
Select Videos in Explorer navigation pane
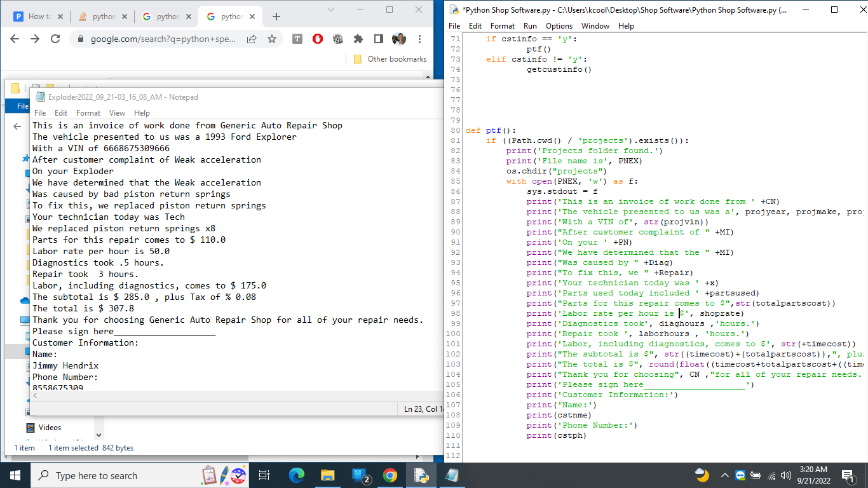pyautogui.click(x=50, y=428)
